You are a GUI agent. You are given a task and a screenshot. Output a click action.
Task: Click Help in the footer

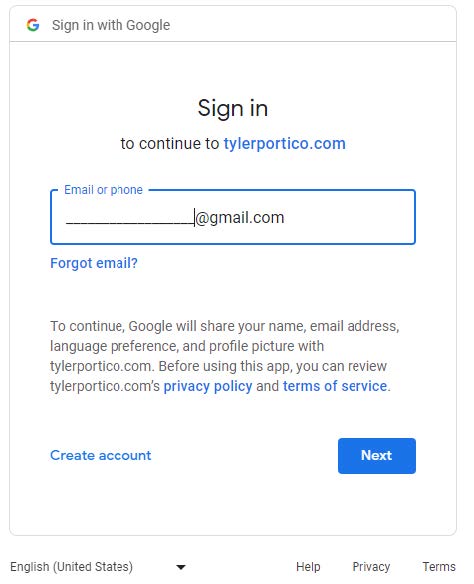[308, 566]
